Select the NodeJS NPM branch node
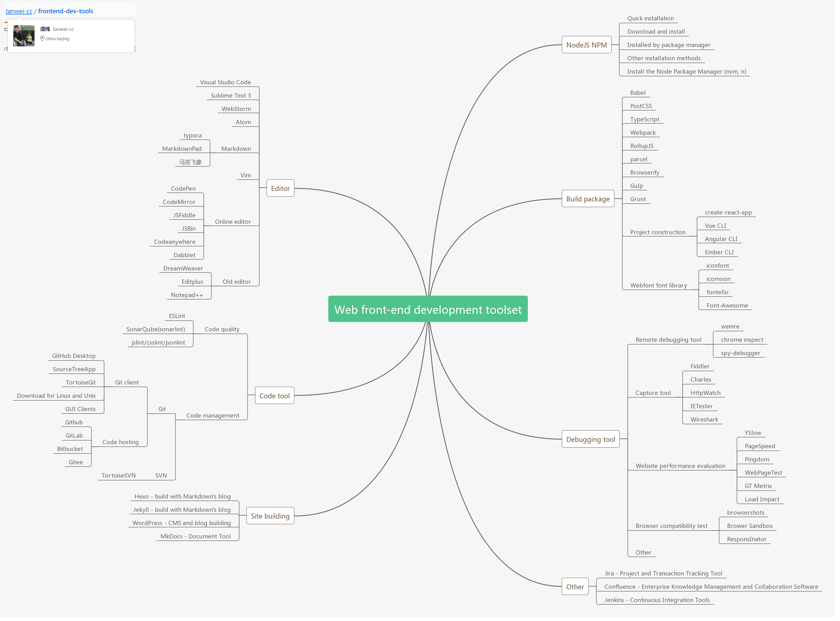Screen dimensions: 840x621 click(590, 45)
